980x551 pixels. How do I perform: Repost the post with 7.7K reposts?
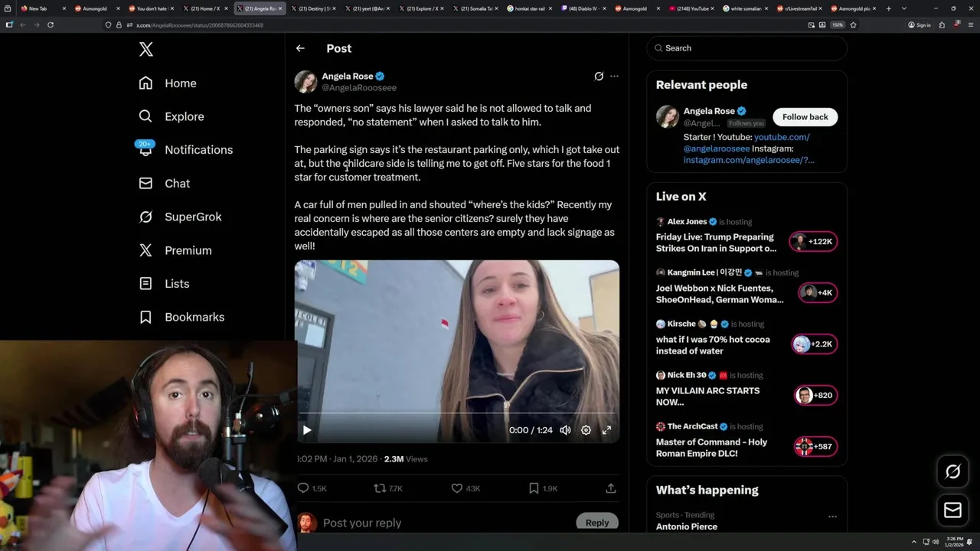[x=388, y=488]
